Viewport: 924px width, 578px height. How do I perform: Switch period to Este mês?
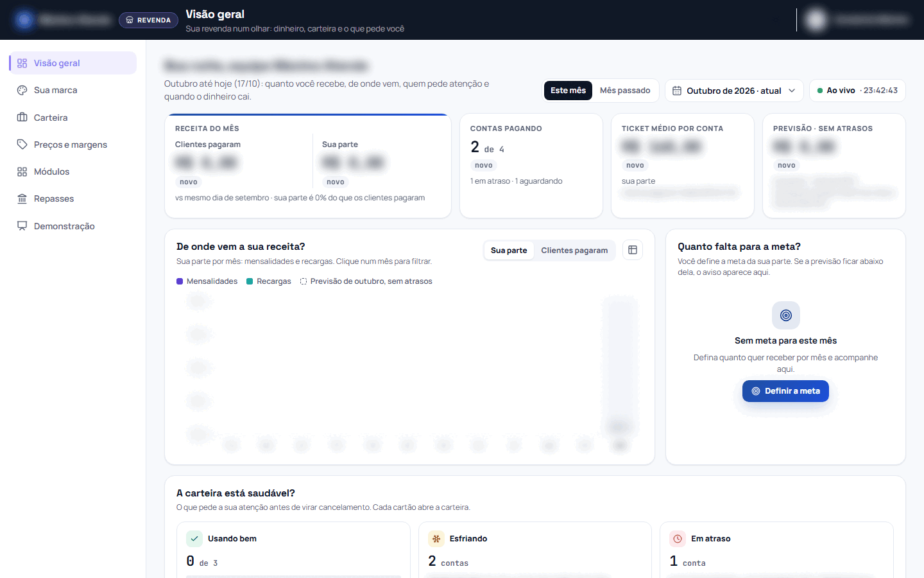point(568,91)
